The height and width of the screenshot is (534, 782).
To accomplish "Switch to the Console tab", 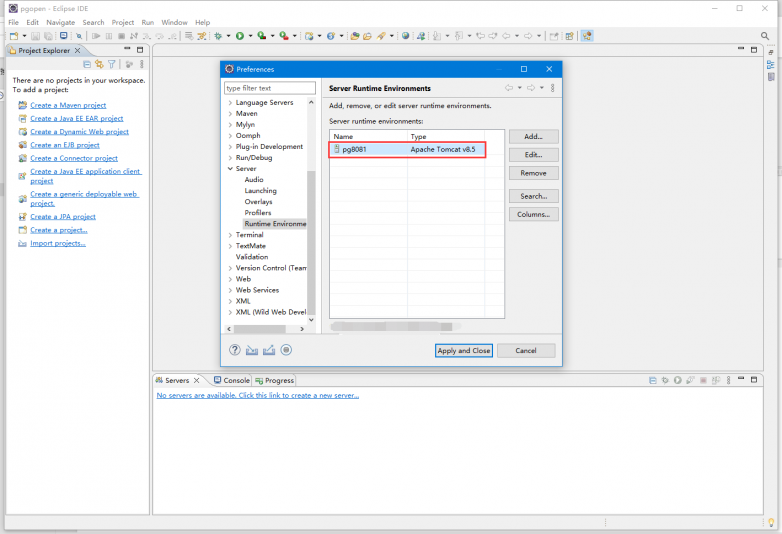I will click(x=236, y=380).
